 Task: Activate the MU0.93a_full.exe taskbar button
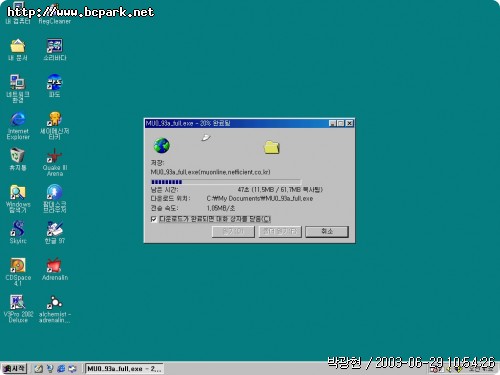point(124,369)
